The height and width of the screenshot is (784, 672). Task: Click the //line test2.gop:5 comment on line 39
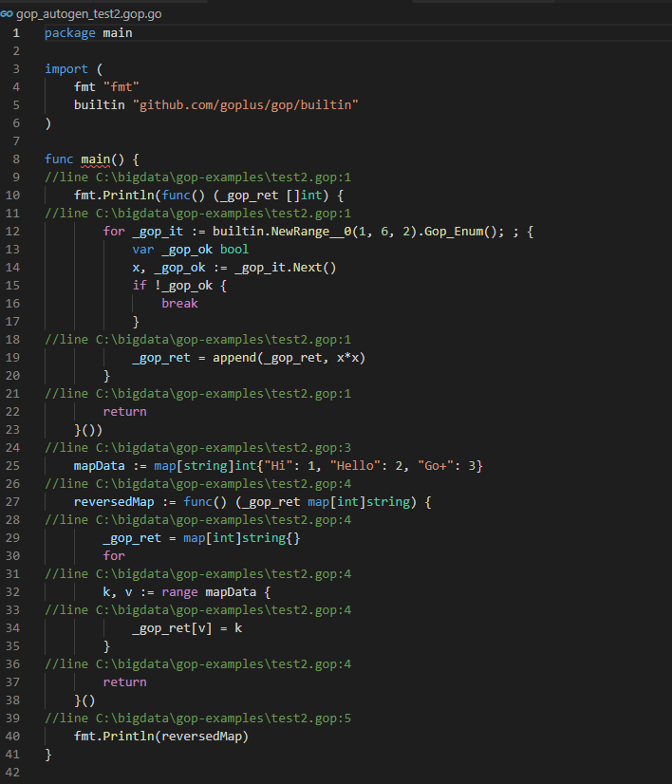198,719
